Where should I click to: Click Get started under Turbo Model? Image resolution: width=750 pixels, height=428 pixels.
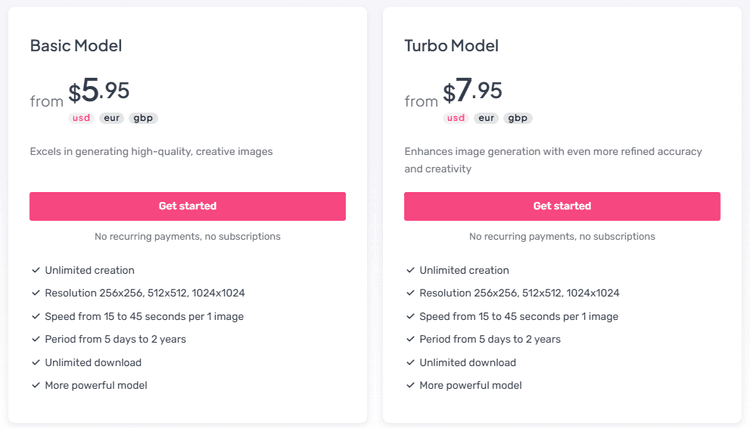[562, 206]
